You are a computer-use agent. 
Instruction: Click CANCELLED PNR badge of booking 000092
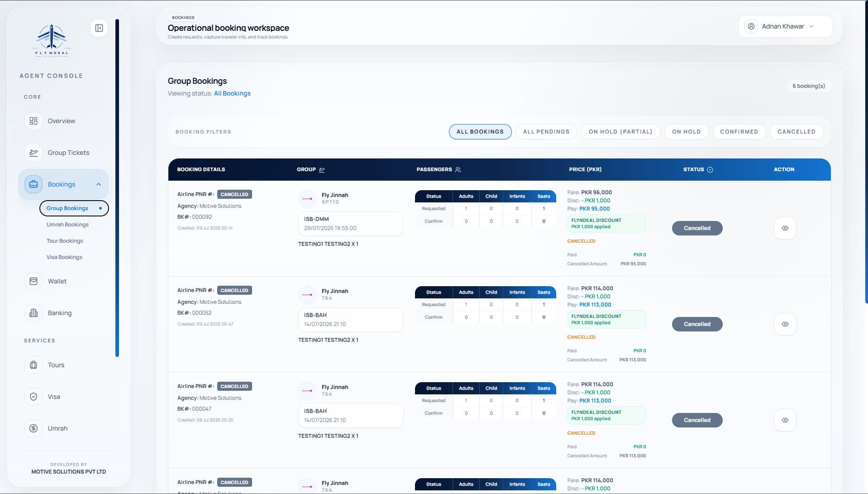[234, 194]
